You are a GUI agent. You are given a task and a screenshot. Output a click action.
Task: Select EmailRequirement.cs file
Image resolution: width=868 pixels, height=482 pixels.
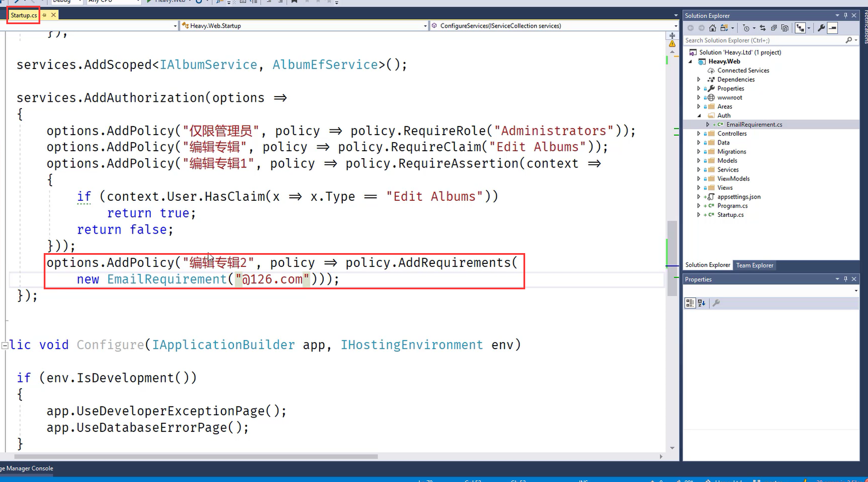[754, 124]
